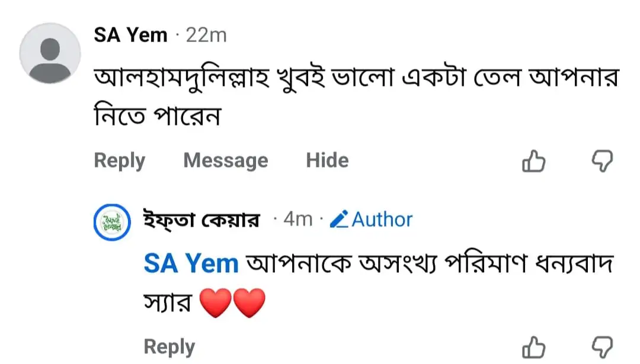Screen dimensions: 640x364
Task: Hide SA Yem's comment
Action: (x=327, y=160)
